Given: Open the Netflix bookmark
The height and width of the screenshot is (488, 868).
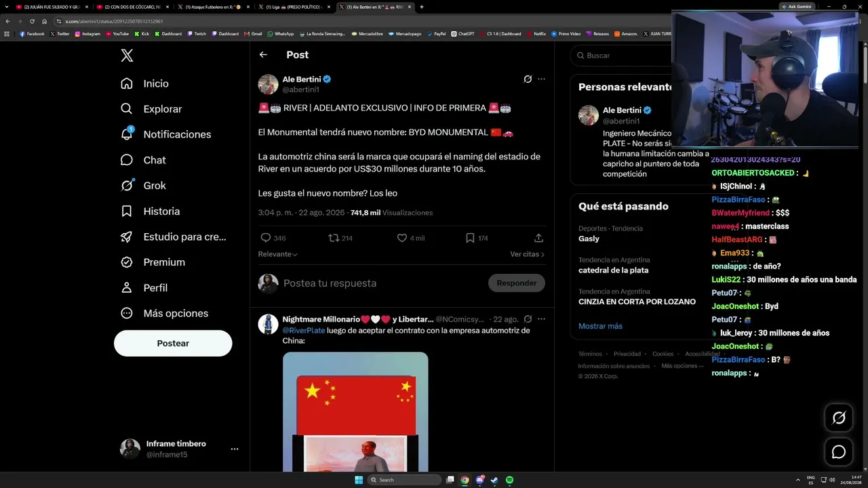Looking at the screenshot, I should pos(536,34).
